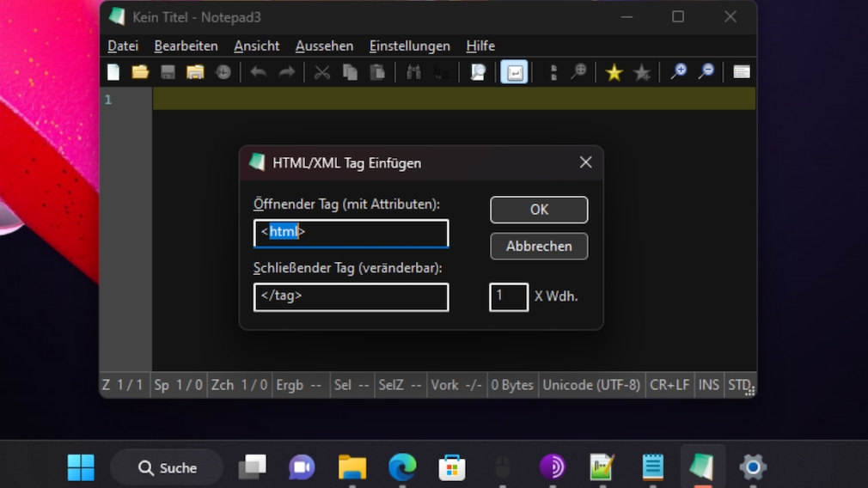This screenshot has height=488, width=868.
Task: Open the Hilfe menu
Action: [x=480, y=46]
